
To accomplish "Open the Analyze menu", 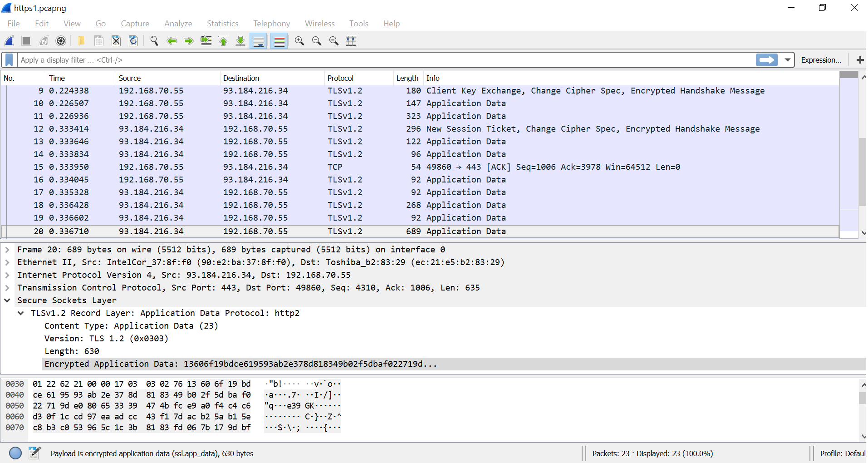I will tap(178, 24).
